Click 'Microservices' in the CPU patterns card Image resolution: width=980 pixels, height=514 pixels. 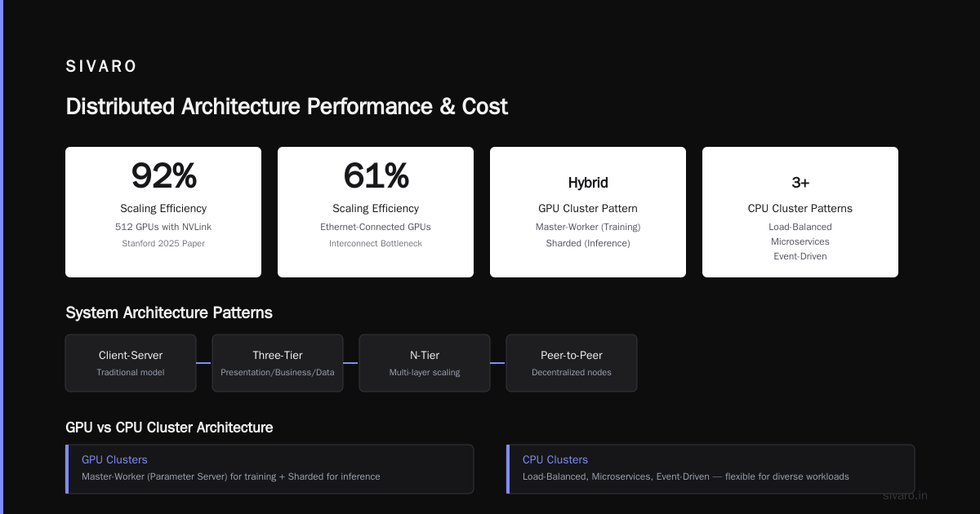pyautogui.click(x=800, y=241)
